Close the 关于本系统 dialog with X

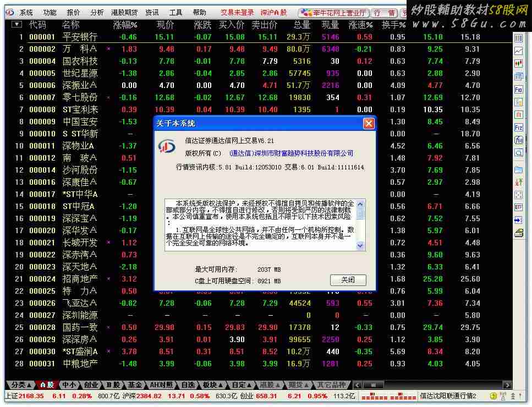(369, 123)
